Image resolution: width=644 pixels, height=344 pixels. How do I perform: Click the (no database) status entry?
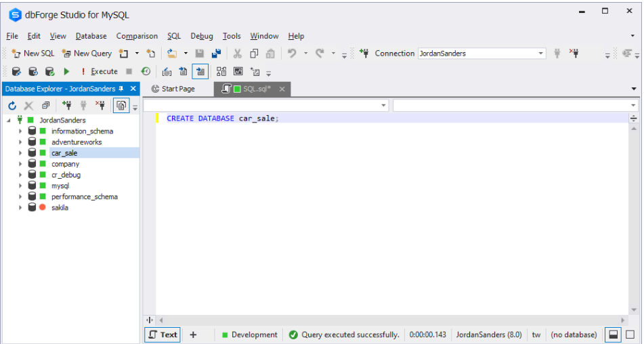click(x=574, y=335)
